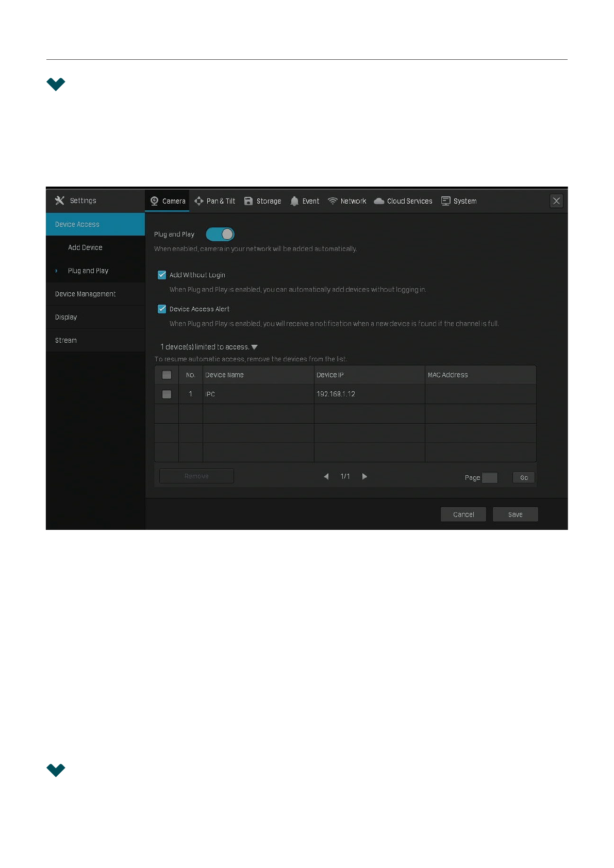Click the Page number input field

[x=489, y=478]
